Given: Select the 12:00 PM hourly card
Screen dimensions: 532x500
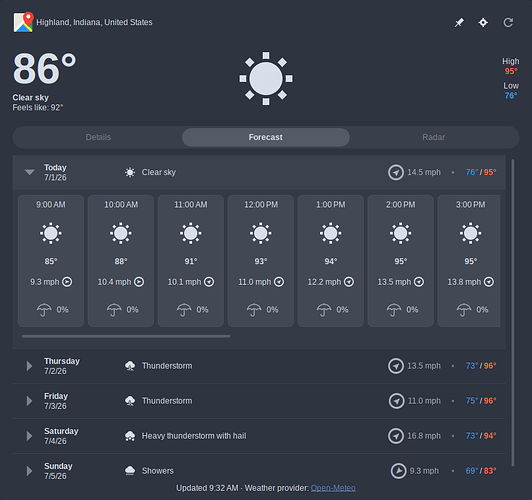Looking at the screenshot, I should pyautogui.click(x=261, y=261).
